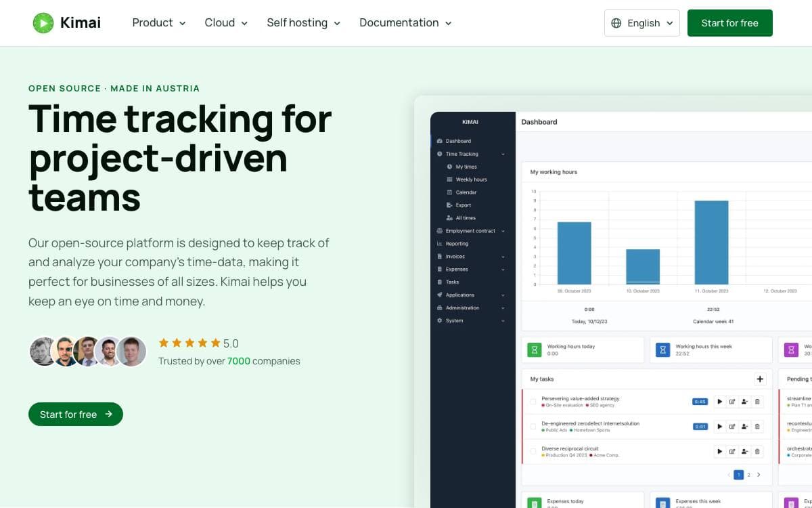Delete the De-engineered zerodefect internetsolution task
Screen dimensions: 812x508
click(757, 427)
